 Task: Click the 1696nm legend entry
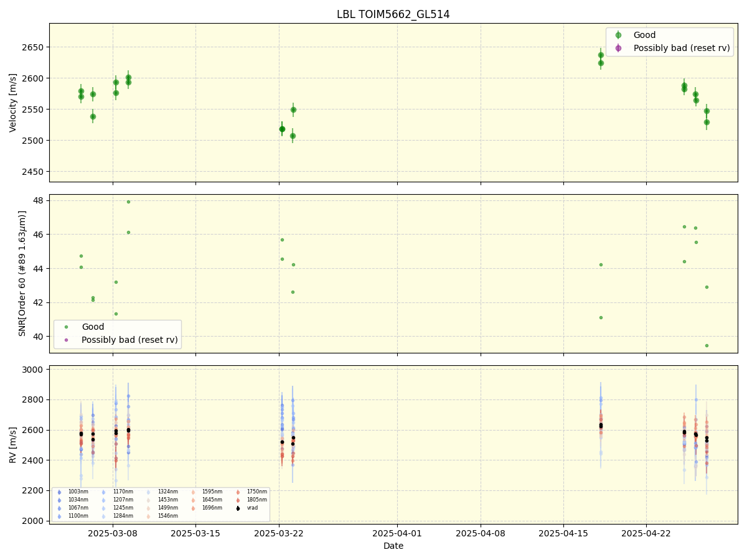207,508
